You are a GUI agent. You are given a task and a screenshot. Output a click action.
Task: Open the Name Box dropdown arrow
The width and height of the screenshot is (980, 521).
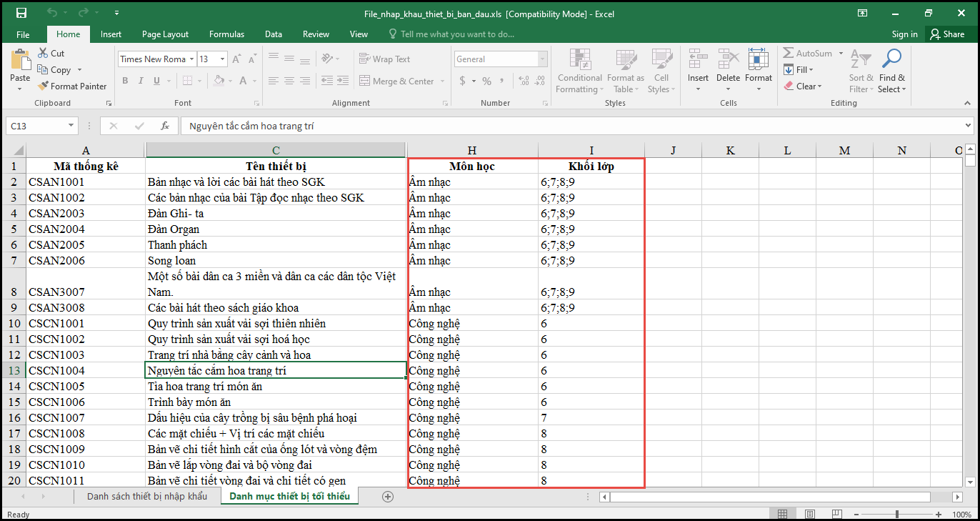point(71,126)
